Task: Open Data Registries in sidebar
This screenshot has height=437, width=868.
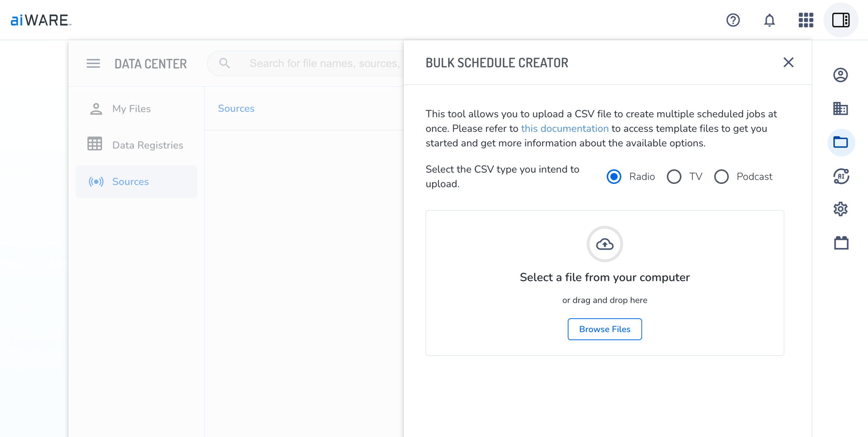Action: (x=147, y=145)
